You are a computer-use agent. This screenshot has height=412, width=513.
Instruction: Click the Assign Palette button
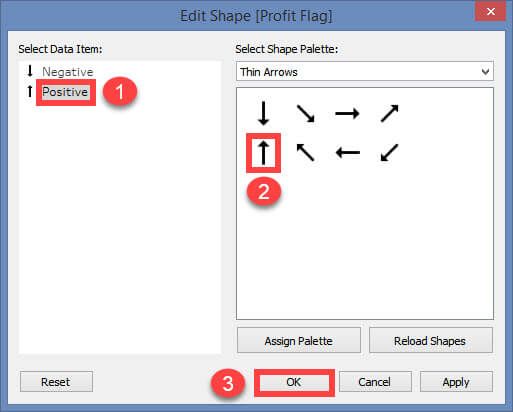(x=299, y=340)
